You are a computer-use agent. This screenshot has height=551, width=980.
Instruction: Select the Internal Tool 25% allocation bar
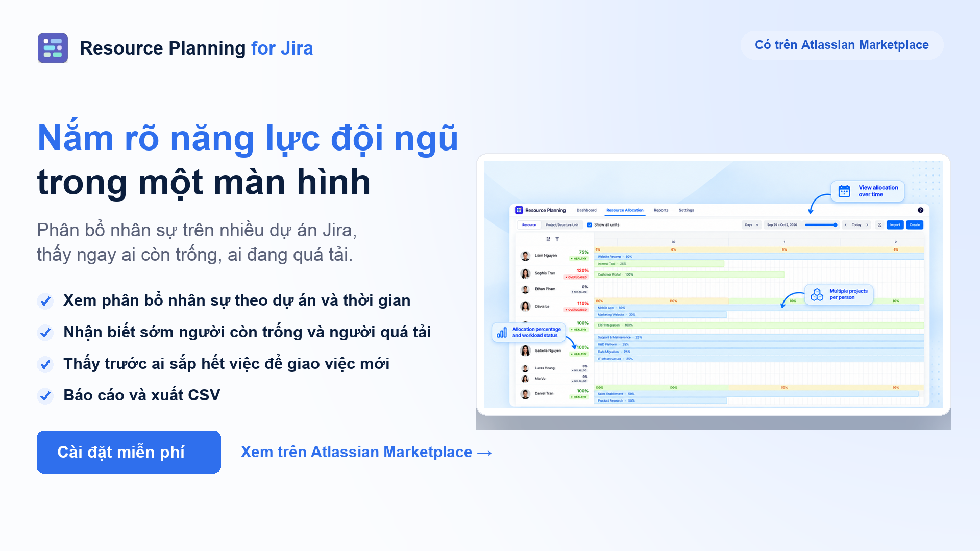click(x=659, y=264)
